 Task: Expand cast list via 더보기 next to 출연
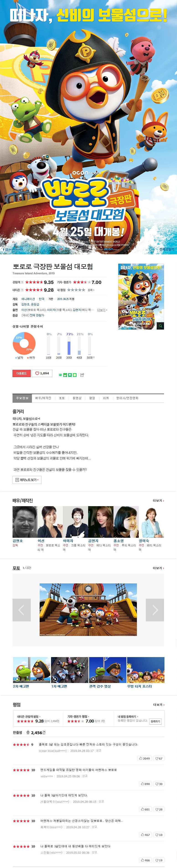pos(102,310)
